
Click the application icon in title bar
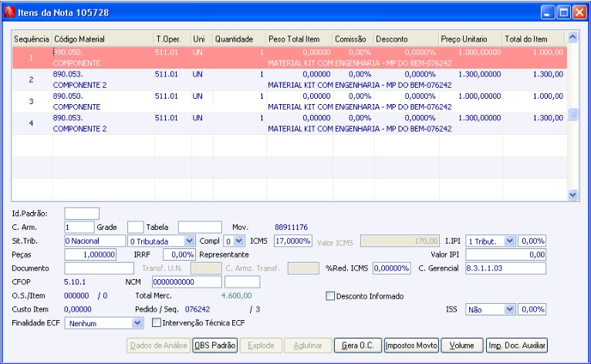click(10, 12)
